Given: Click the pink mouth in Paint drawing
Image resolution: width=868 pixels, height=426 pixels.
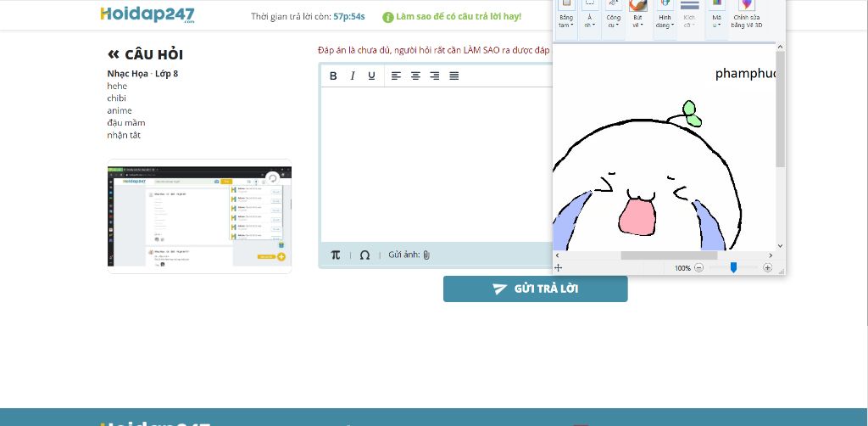Looking at the screenshot, I should tap(637, 218).
